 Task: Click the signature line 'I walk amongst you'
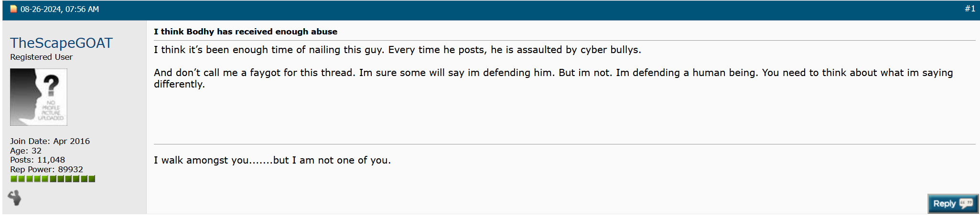point(272,160)
